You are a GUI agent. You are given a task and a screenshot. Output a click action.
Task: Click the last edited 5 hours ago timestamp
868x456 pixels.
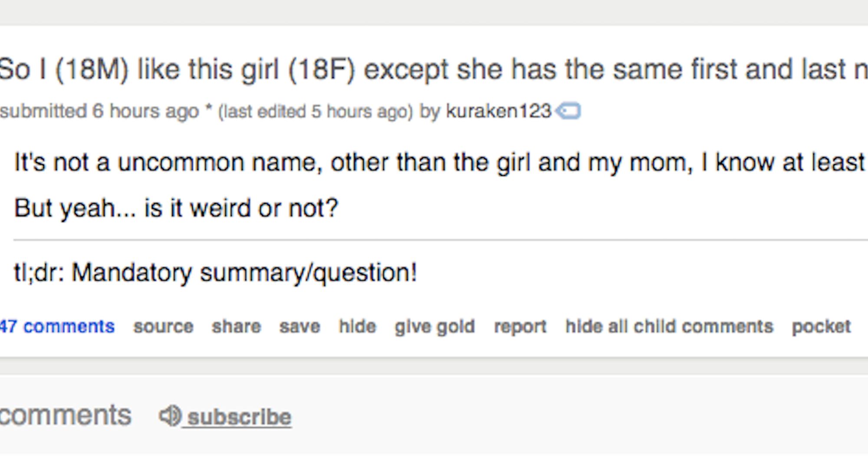[x=316, y=112]
